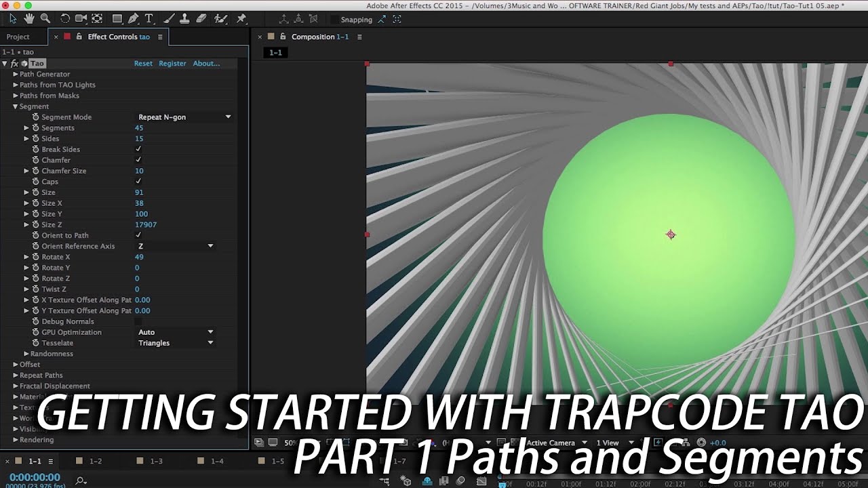Open the Effect Controls panel menu
Image resolution: width=868 pixels, height=488 pixels.
click(x=160, y=37)
